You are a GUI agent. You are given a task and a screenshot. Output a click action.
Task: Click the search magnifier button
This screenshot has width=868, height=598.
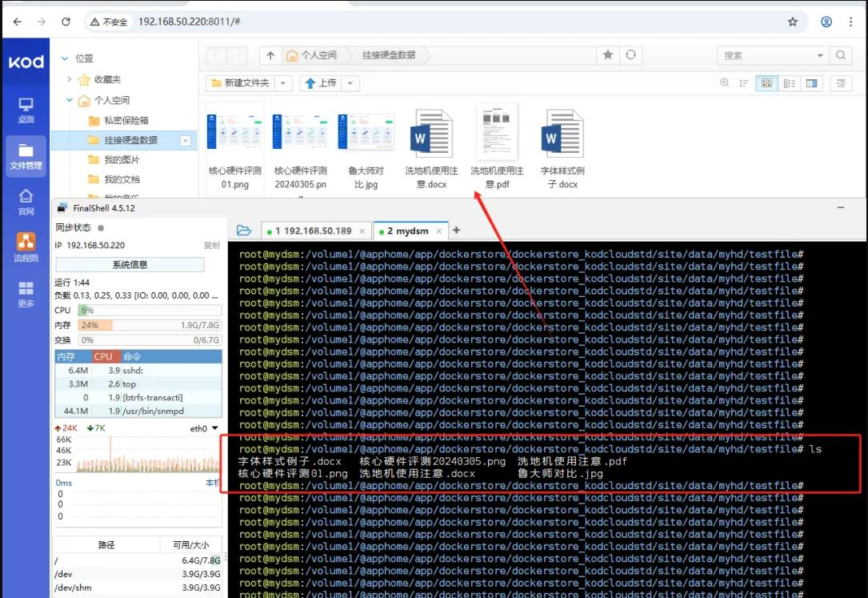841,55
